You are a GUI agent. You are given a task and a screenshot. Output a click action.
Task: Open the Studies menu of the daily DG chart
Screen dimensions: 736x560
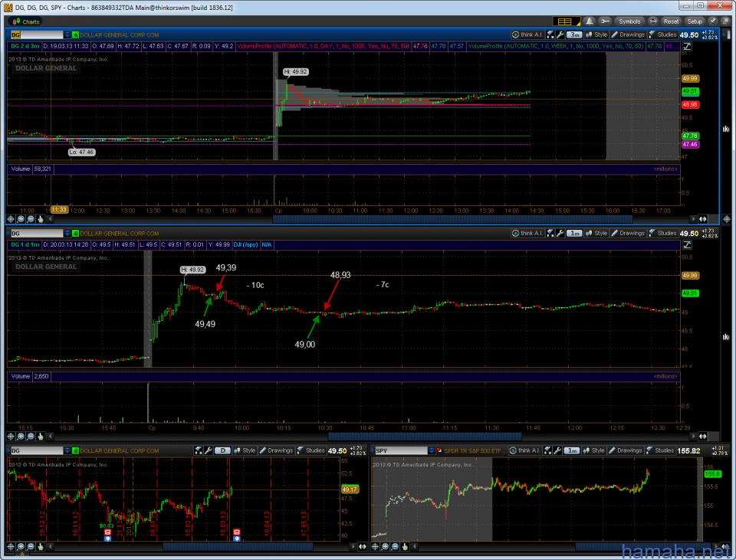[x=310, y=450]
